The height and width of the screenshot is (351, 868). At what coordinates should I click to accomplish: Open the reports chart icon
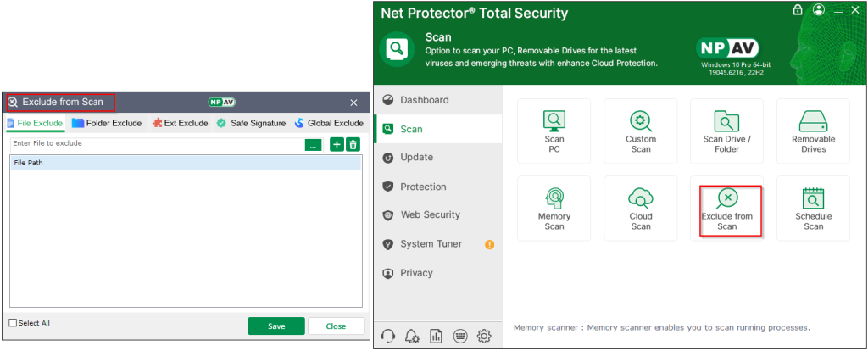click(x=437, y=336)
